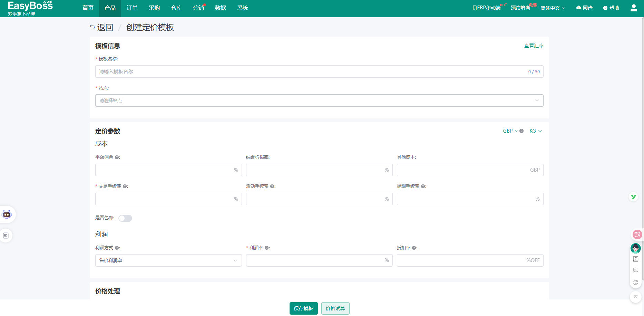This screenshot has height=316, width=644.
Task: Click the notes icon on left edge
Action: [x=6, y=236]
